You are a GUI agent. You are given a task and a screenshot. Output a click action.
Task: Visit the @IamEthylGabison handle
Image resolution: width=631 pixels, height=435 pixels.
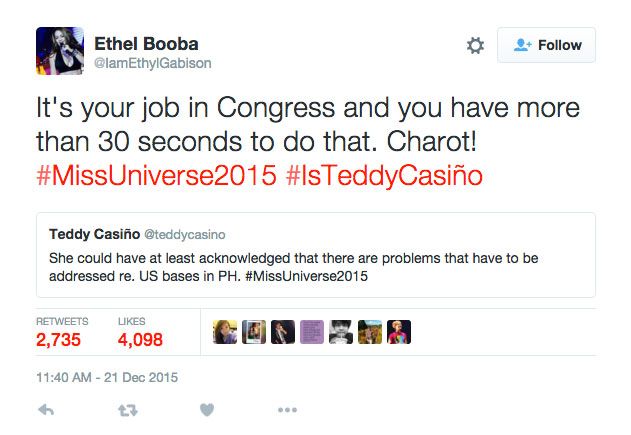(152, 63)
